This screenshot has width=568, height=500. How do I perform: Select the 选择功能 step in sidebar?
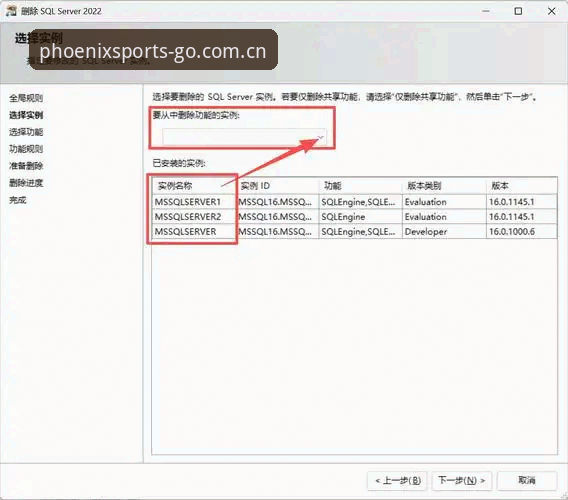[x=26, y=132]
